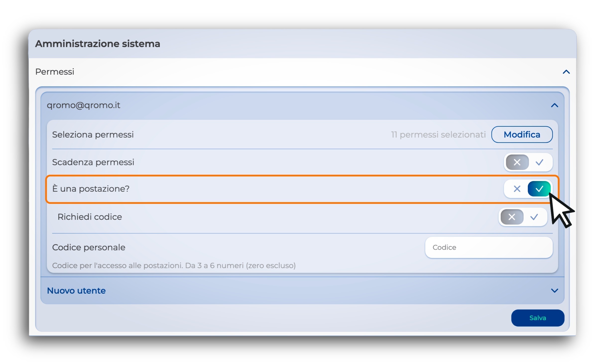Expand the Nuovo utente chevron
This screenshot has width=600, height=364.
pos(554,290)
